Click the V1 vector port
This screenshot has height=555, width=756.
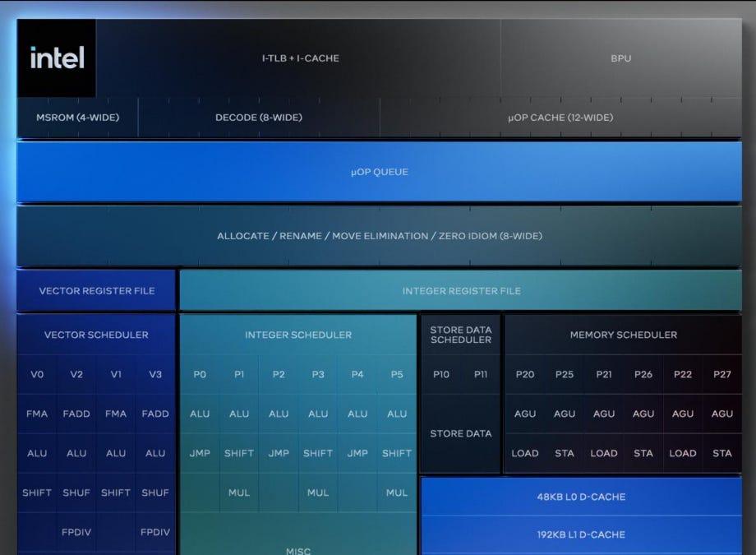[x=116, y=374]
